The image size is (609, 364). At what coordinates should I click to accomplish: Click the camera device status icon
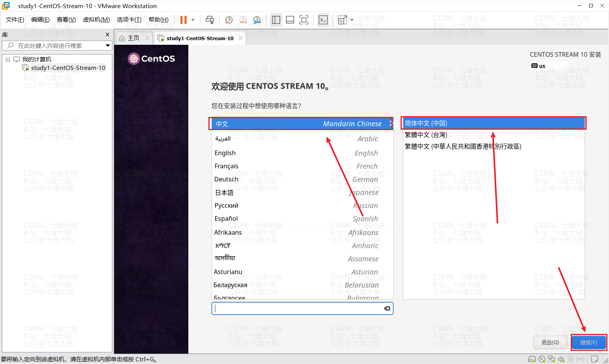tap(570, 359)
